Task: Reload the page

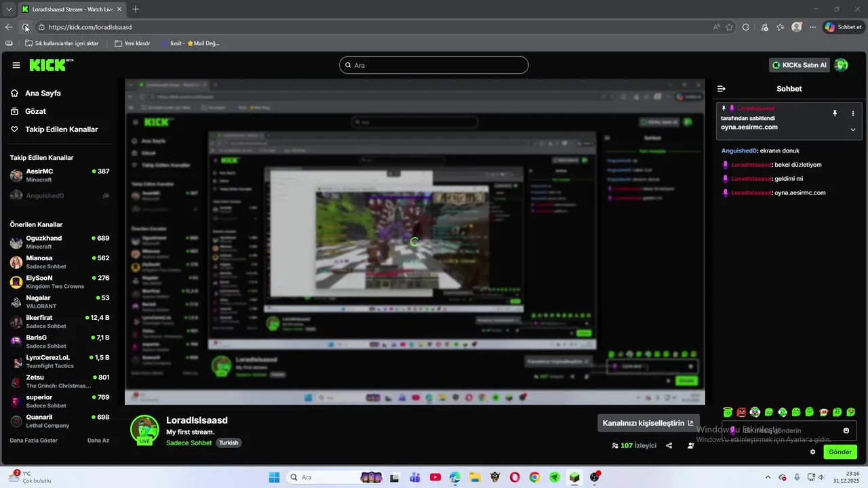Action: click(x=26, y=27)
